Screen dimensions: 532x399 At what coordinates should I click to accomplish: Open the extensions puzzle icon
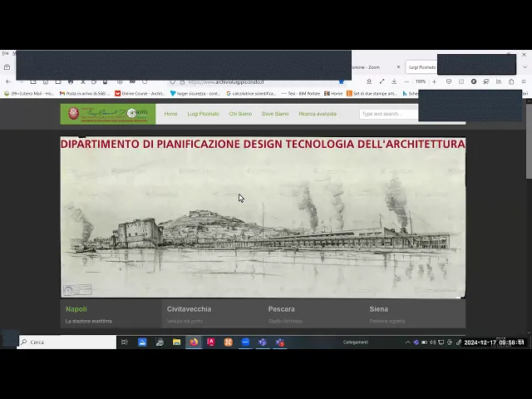coord(511,81)
